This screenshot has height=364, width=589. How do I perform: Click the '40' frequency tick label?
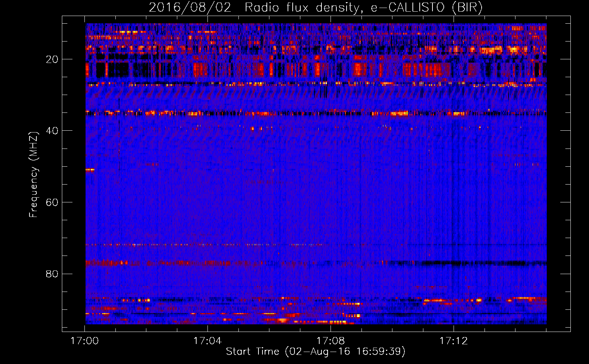tap(52, 131)
